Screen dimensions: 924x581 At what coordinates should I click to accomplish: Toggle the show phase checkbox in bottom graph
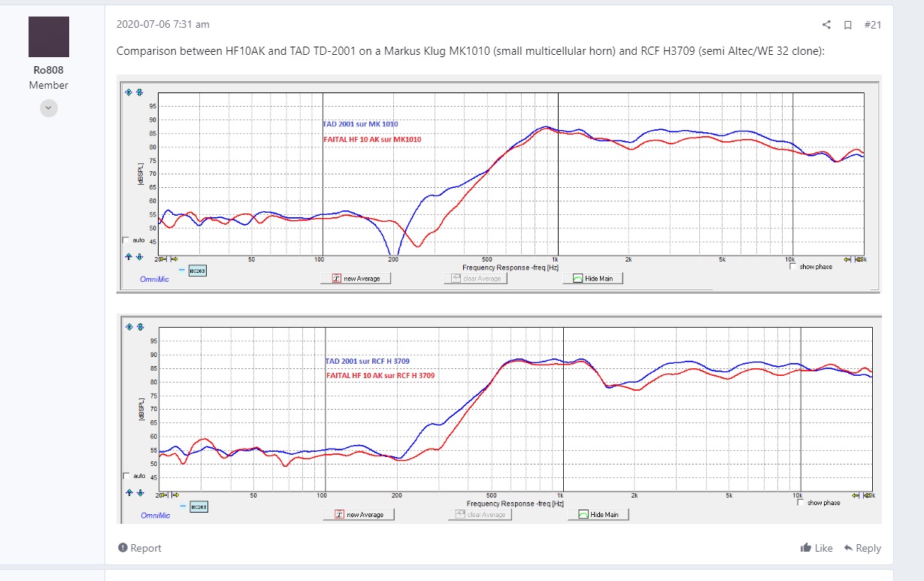tap(801, 502)
